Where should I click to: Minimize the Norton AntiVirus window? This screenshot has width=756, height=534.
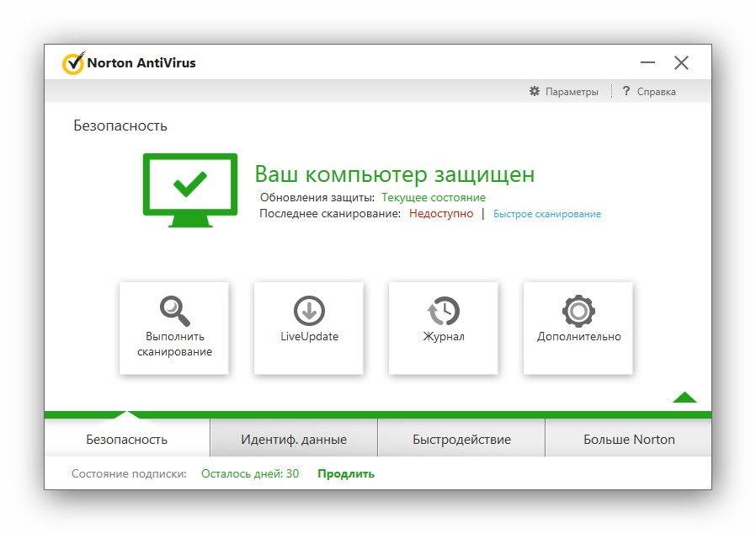click(x=647, y=62)
